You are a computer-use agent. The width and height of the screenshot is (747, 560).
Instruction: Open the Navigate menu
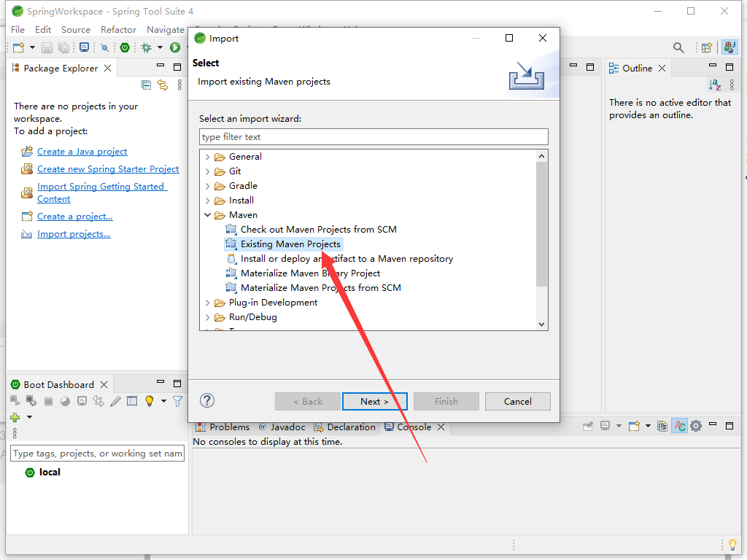click(166, 29)
